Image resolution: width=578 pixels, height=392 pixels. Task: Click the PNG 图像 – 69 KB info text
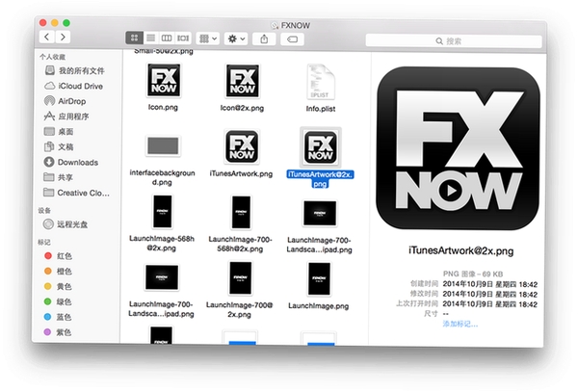(473, 274)
